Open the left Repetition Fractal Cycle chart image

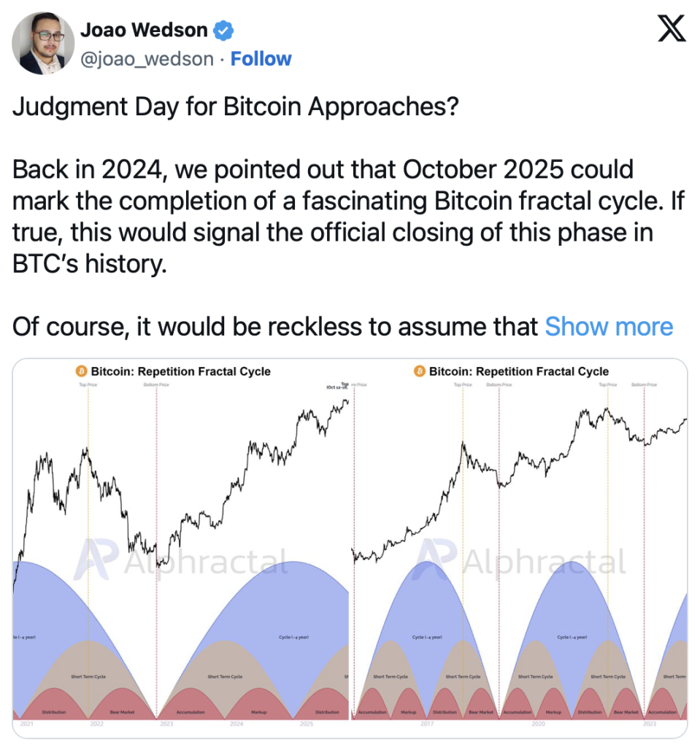pyautogui.click(x=181, y=548)
